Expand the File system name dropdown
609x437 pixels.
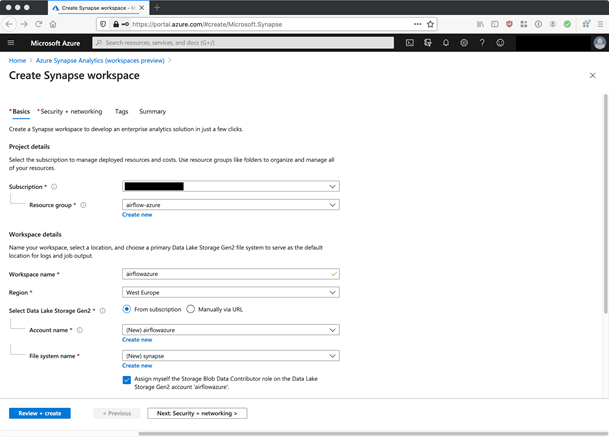coord(230,355)
